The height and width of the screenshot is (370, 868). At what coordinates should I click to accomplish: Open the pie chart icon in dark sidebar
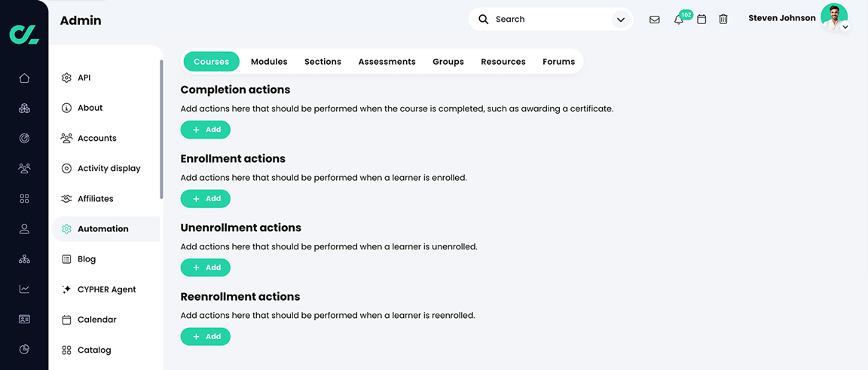[x=24, y=350]
